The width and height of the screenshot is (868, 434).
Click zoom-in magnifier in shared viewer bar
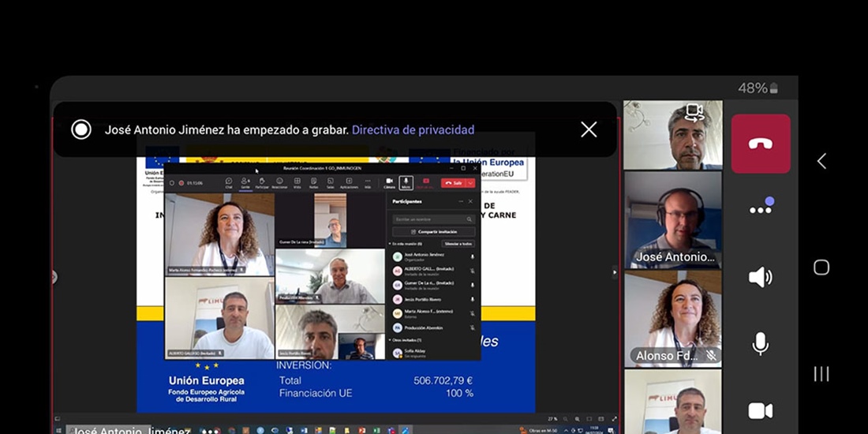(578, 419)
